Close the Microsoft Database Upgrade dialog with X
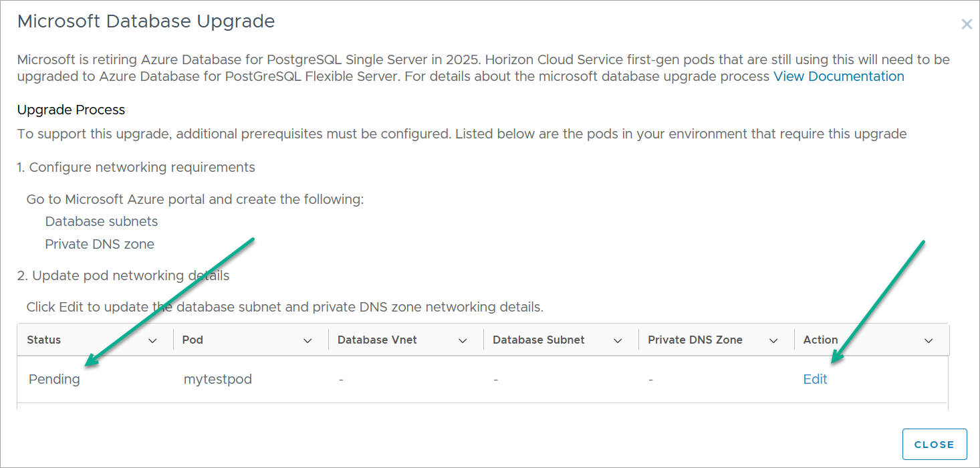 coord(967,25)
